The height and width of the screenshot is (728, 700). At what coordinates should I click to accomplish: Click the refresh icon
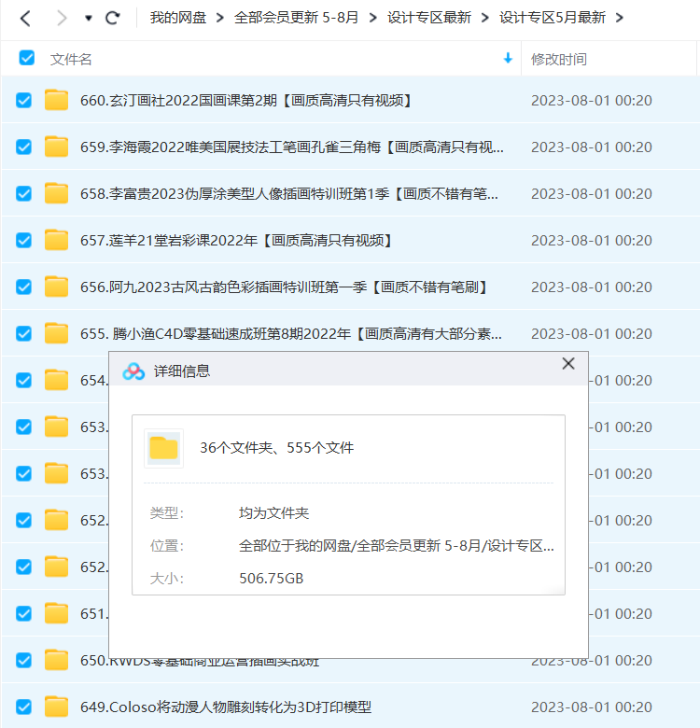113,18
